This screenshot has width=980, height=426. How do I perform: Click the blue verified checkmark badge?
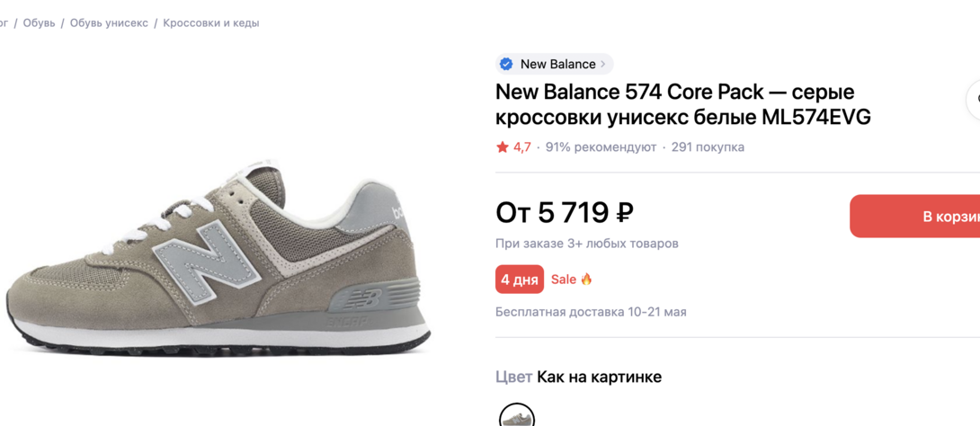(x=506, y=64)
